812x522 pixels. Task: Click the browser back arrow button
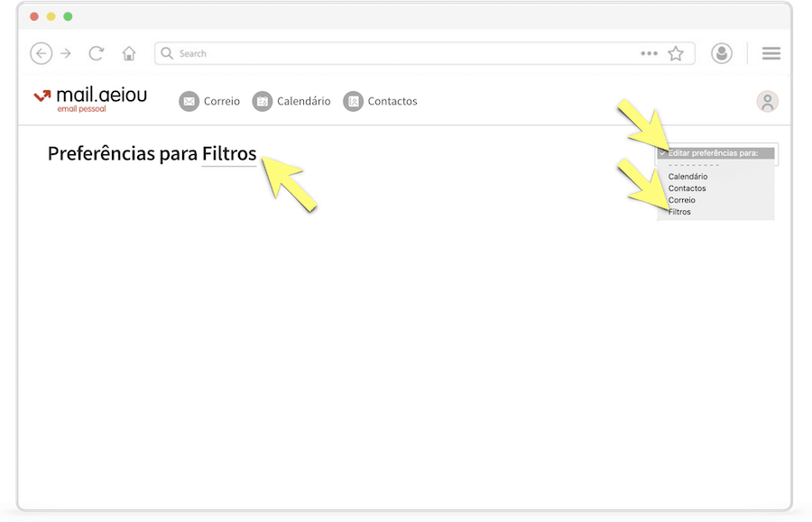click(41, 53)
